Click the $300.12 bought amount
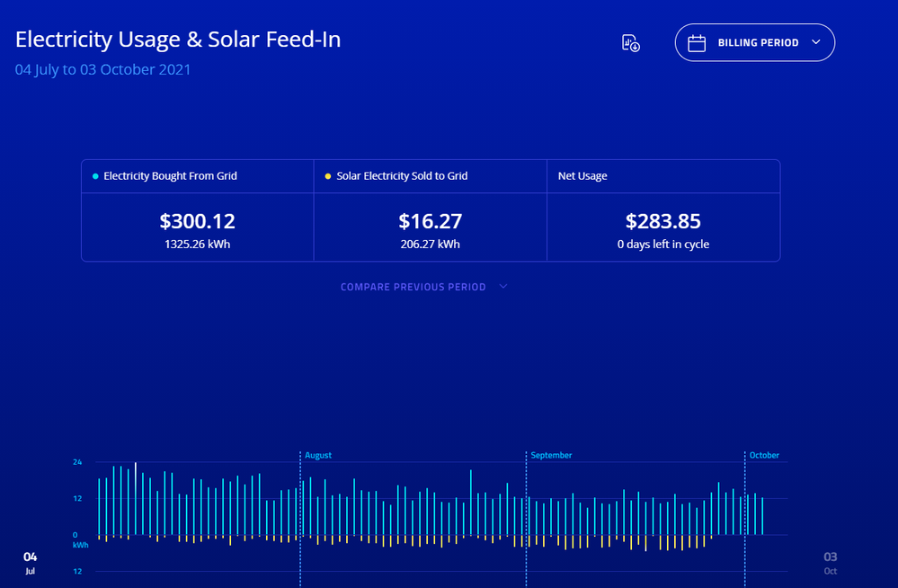Viewport: 898px width, 588px height. pos(197,221)
